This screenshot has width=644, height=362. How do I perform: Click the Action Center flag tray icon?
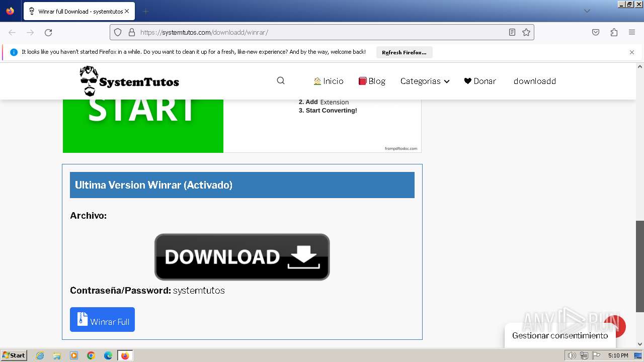pos(596,355)
